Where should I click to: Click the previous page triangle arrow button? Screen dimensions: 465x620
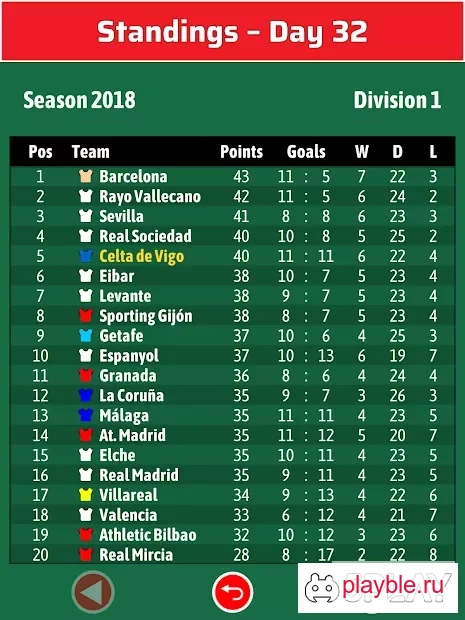(x=93, y=592)
